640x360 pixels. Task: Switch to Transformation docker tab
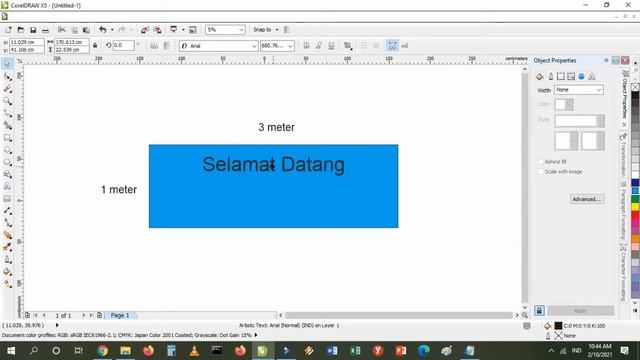(x=624, y=154)
